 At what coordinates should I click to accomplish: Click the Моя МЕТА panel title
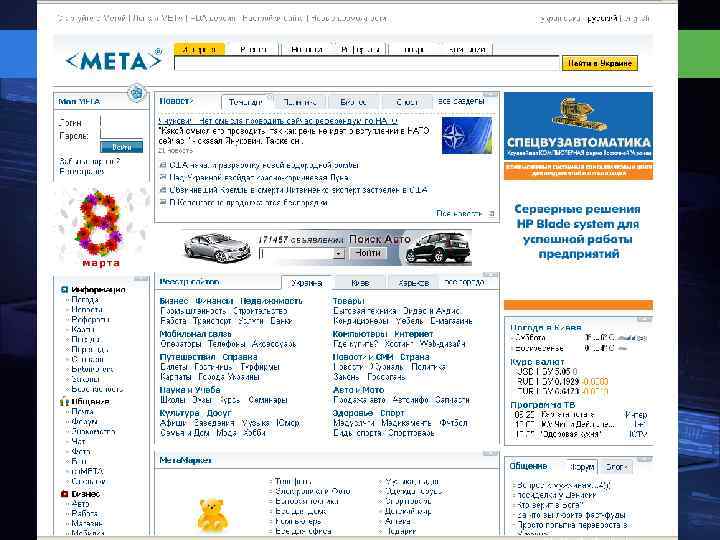coord(79,101)
